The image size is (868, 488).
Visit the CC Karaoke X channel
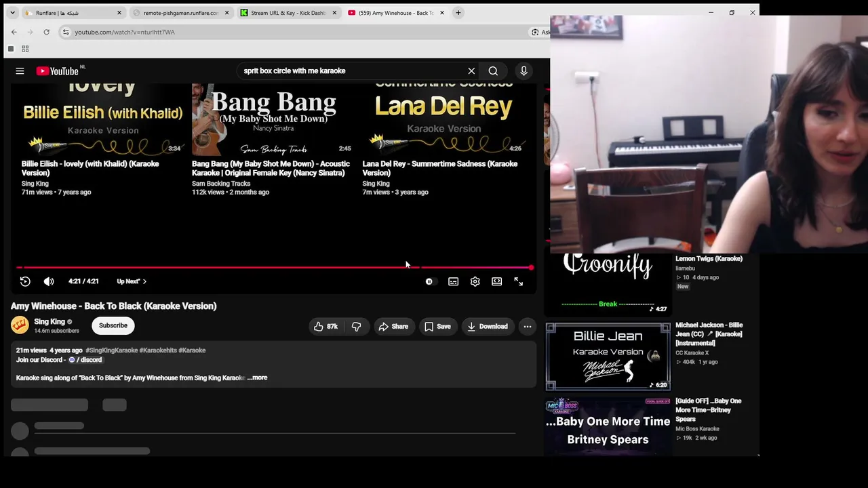click(692, 352)
